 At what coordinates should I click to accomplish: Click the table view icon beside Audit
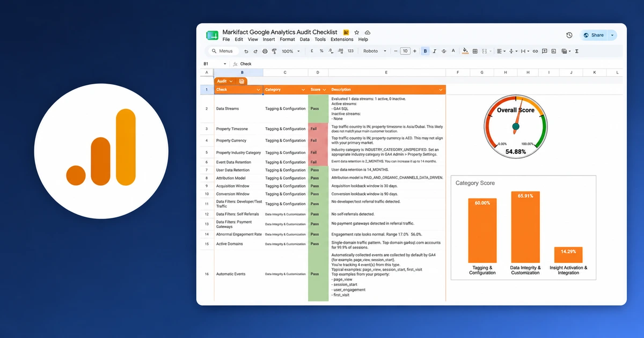click(x=242, y=81)
